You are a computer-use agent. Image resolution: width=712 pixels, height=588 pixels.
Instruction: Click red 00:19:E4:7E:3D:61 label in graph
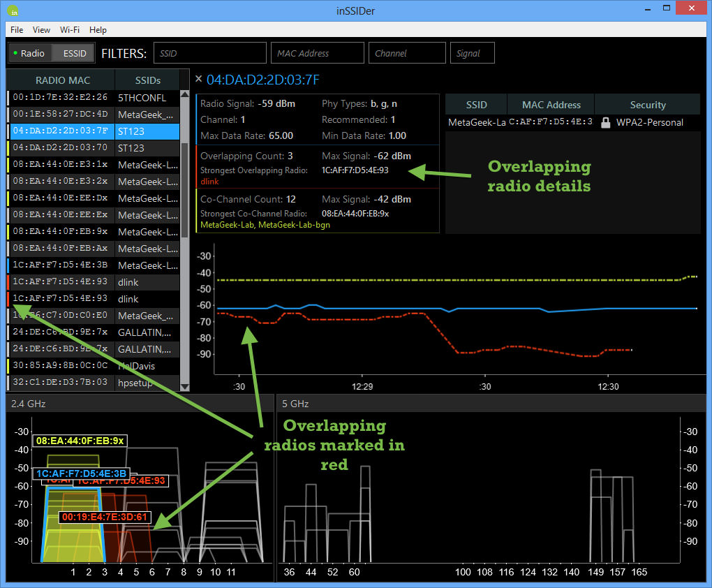coord(105,517)
